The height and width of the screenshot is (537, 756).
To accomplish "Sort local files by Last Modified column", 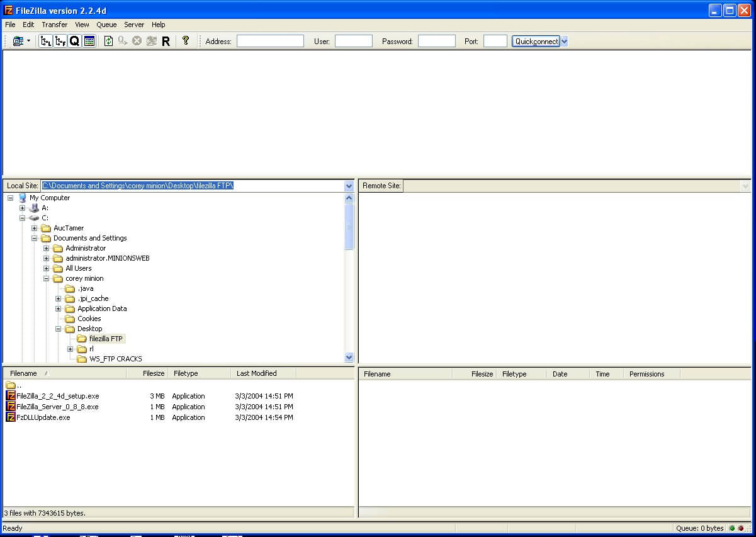I will pyautogui.click(x=263, y=373).
